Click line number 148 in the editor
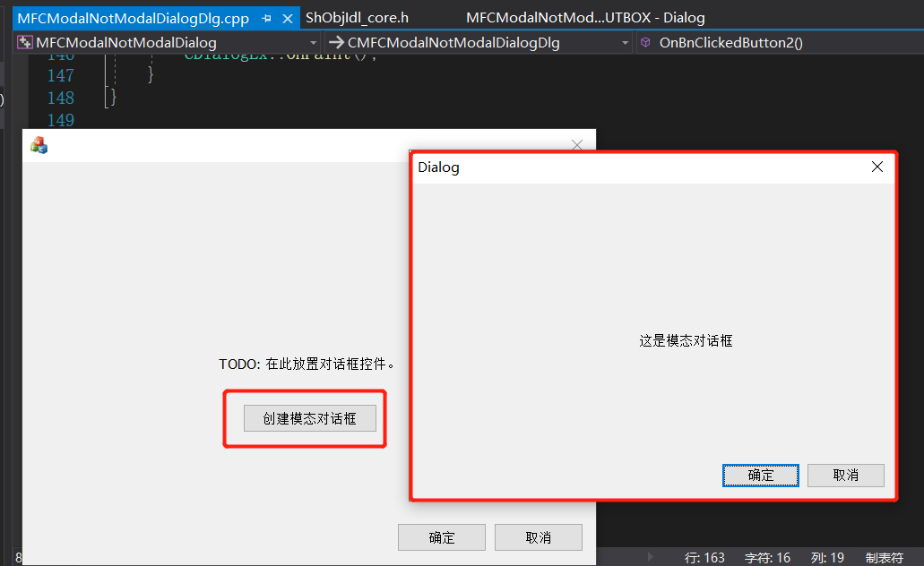Screen dimensions: 924x566 (x=61, y=98)
